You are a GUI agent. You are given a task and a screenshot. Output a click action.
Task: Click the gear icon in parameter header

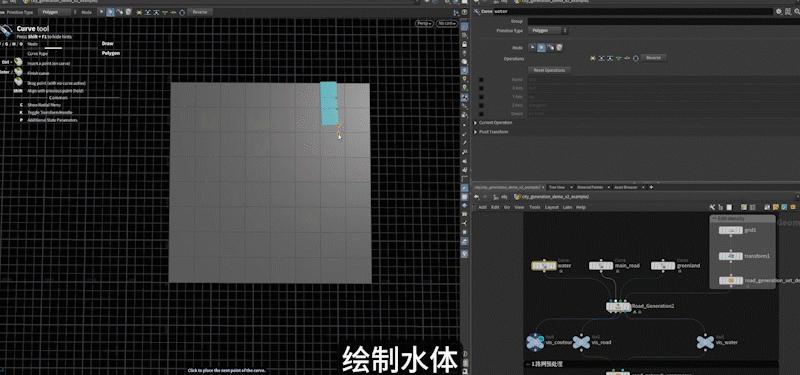[779, 11]
